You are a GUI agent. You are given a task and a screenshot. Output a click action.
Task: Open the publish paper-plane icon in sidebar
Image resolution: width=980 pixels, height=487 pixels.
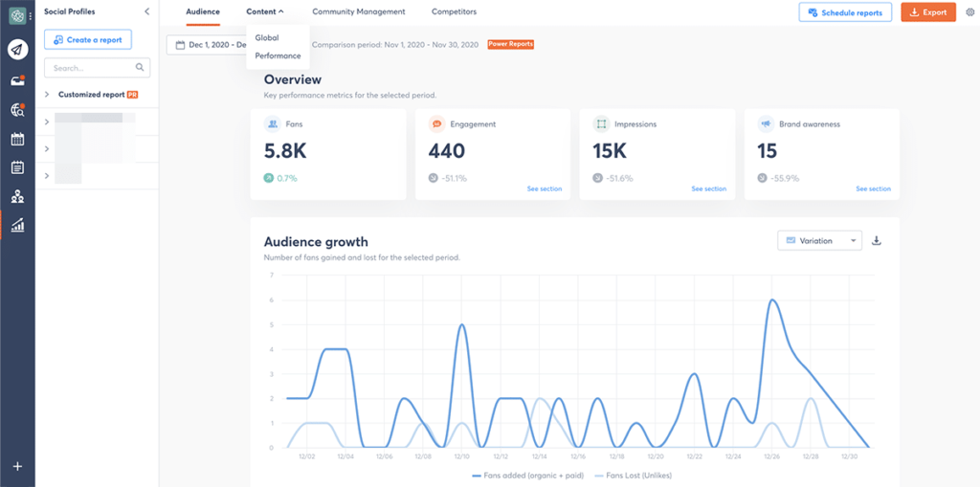[x=17, y=51]
